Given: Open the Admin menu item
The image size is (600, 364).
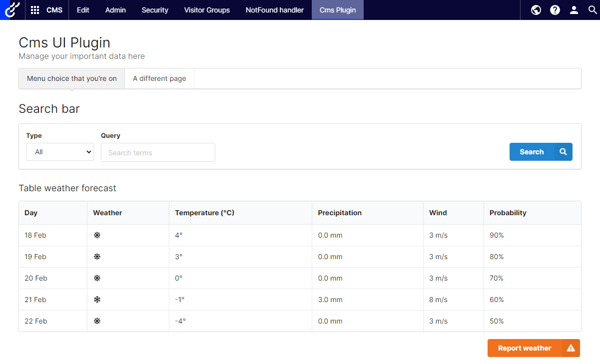Looking at the screenshot, I should click(x=115, y=10).
